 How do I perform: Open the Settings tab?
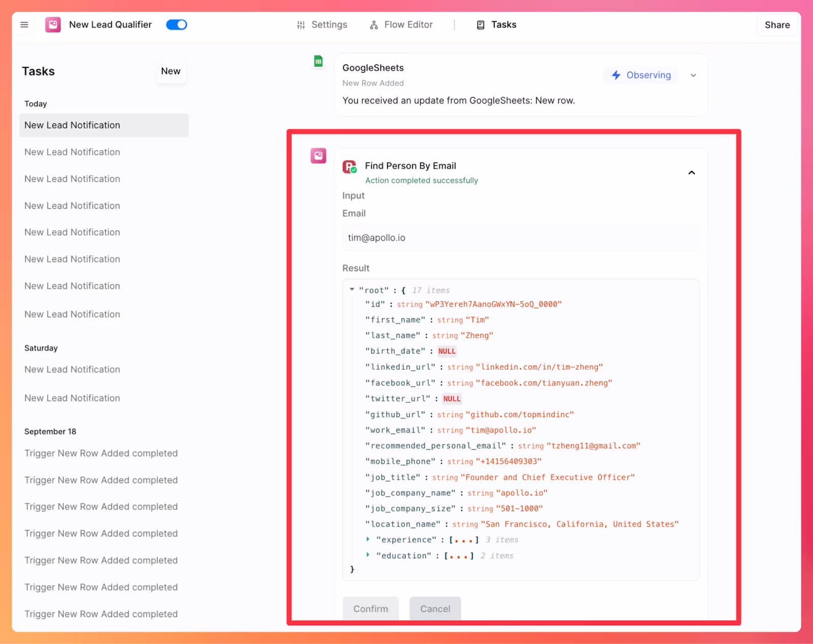click(x=322, y=24)
